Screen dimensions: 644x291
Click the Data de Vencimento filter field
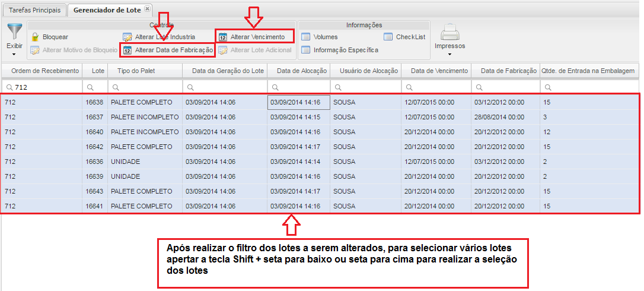(436, 87)
